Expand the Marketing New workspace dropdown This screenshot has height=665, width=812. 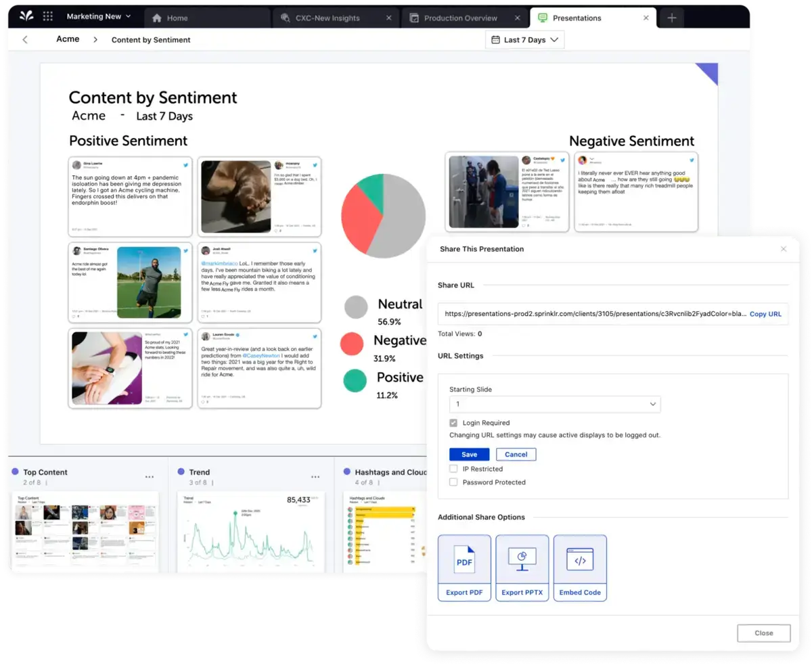click(99, 16)
